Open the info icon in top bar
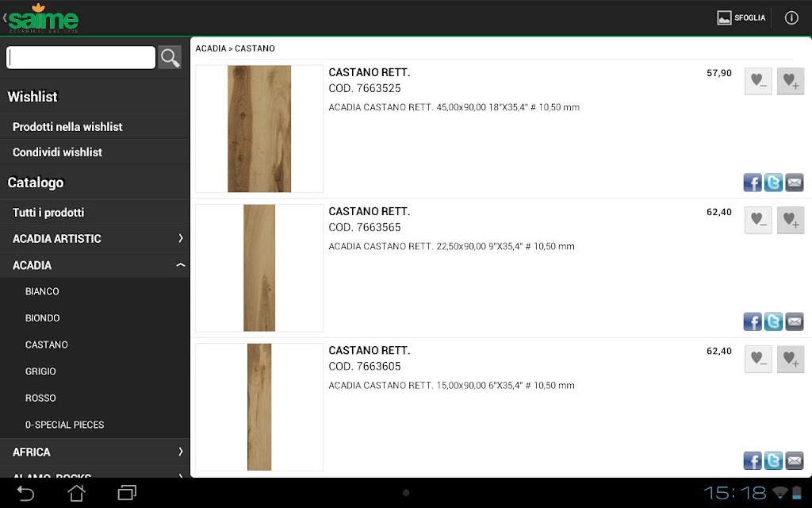This screenshot has height=508, width=812. (791, 17)
